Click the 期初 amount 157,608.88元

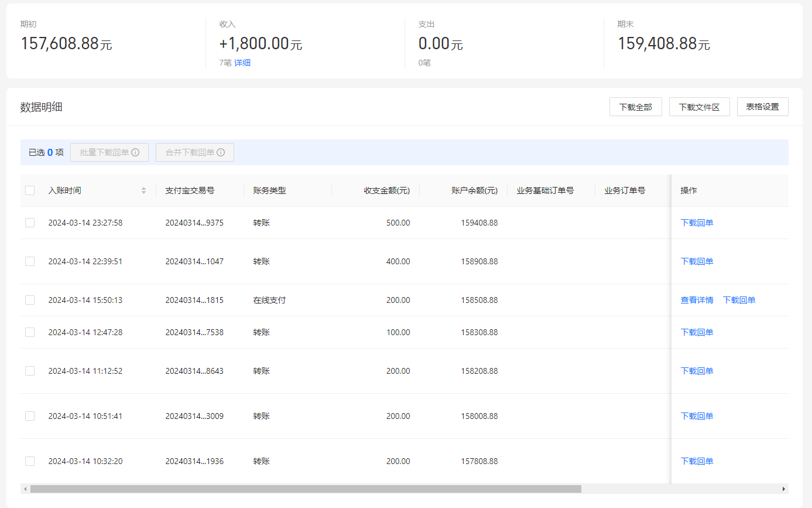(66, 44)
